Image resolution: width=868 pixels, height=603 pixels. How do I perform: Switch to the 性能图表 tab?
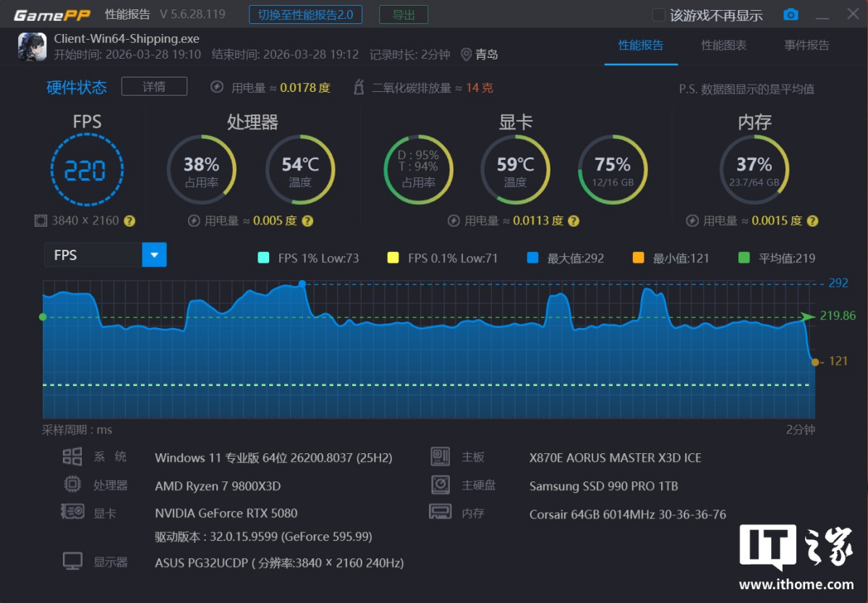(x=723, y=46)
